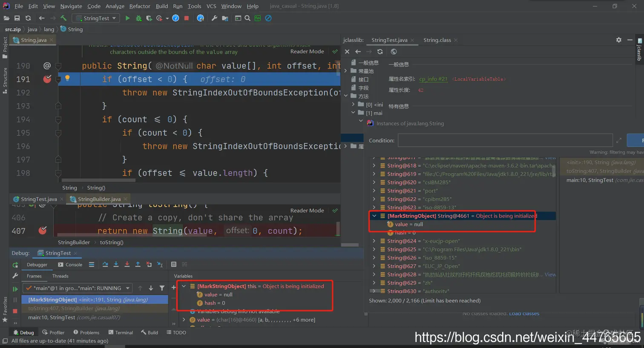Click the Save All floppy disk icon
The width and height of the screenshot is (644, 348).
(17, 18)
